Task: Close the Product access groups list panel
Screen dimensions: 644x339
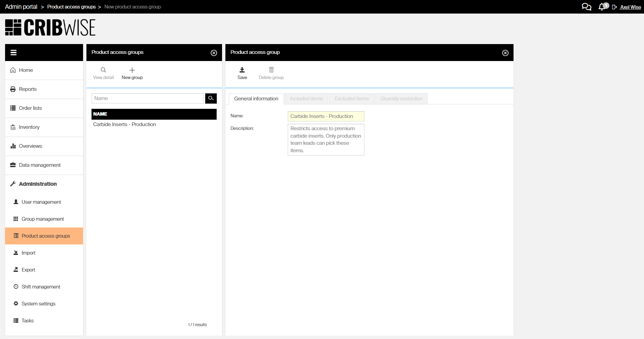Action: (x=214, y=53)
